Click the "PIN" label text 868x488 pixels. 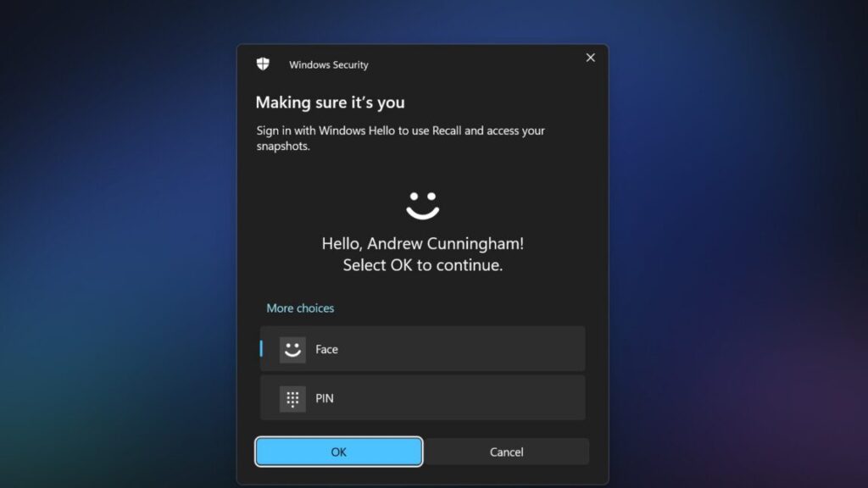(x=325, y=398)
